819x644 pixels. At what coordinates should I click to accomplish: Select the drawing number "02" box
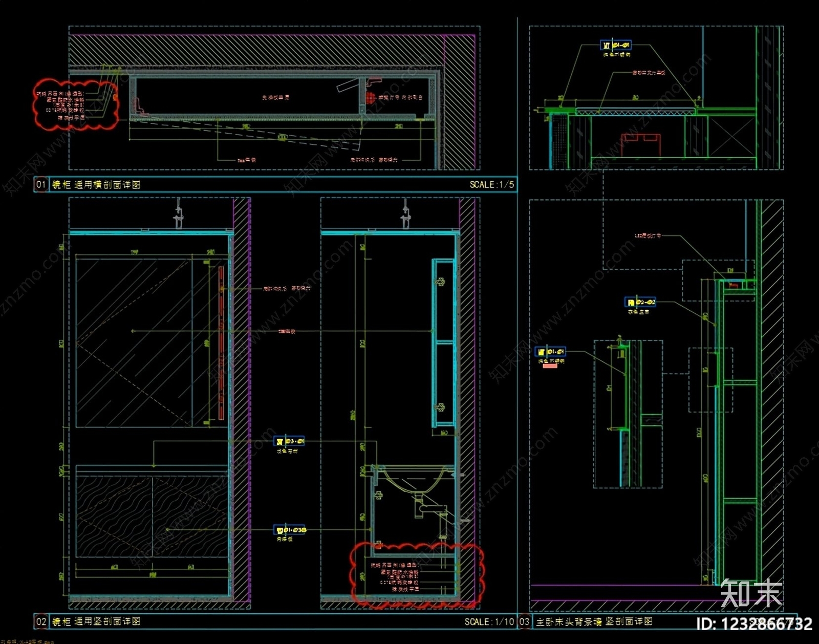pos(41,621)
